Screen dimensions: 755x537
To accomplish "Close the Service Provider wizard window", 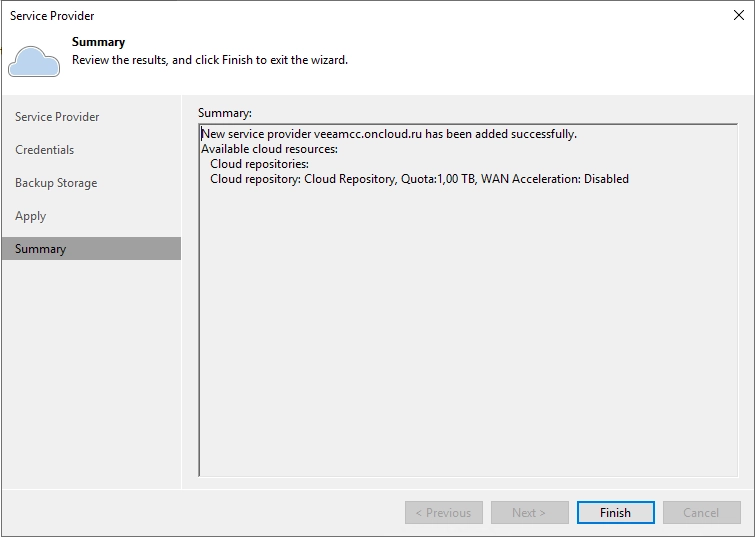I will coord(738,15).
